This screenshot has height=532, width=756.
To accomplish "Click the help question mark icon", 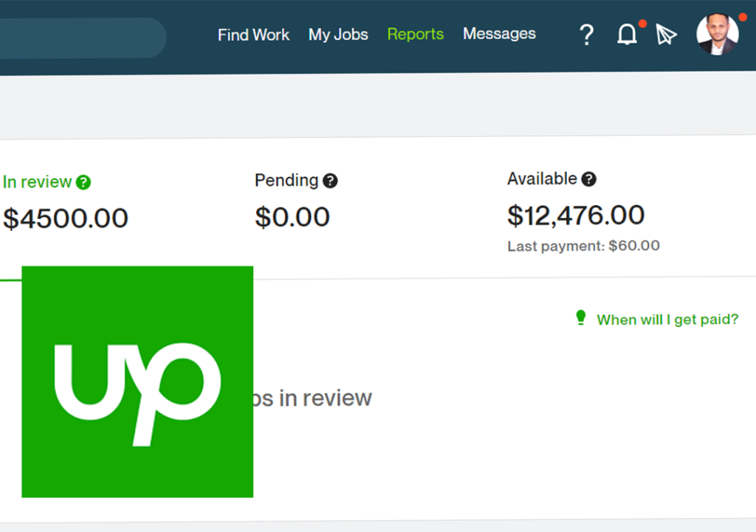I will [x=586, y=35].
